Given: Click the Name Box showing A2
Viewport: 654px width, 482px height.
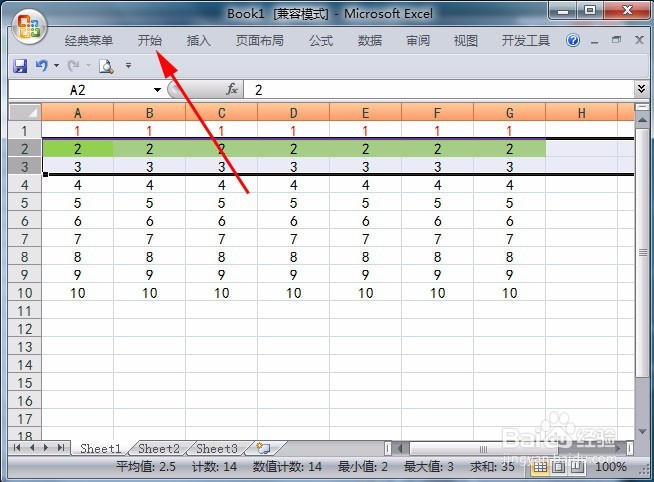Looking at the screenshot, I should click(x=78, y=90).
